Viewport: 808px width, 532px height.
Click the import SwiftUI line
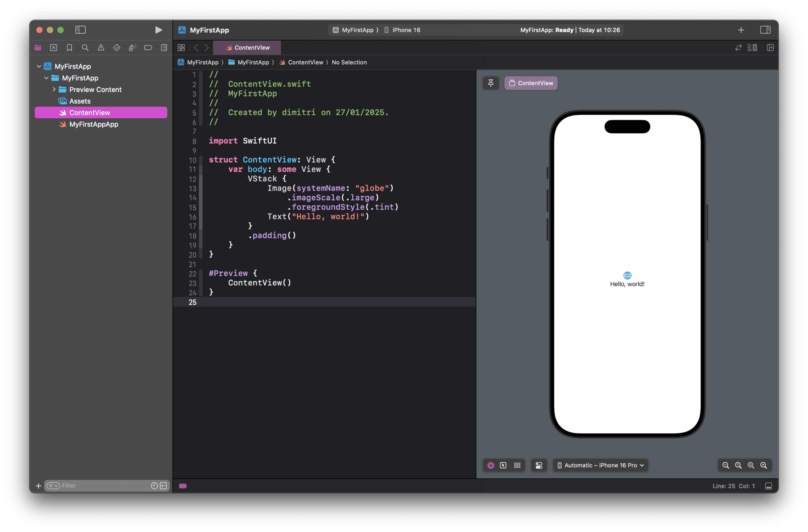243,141
